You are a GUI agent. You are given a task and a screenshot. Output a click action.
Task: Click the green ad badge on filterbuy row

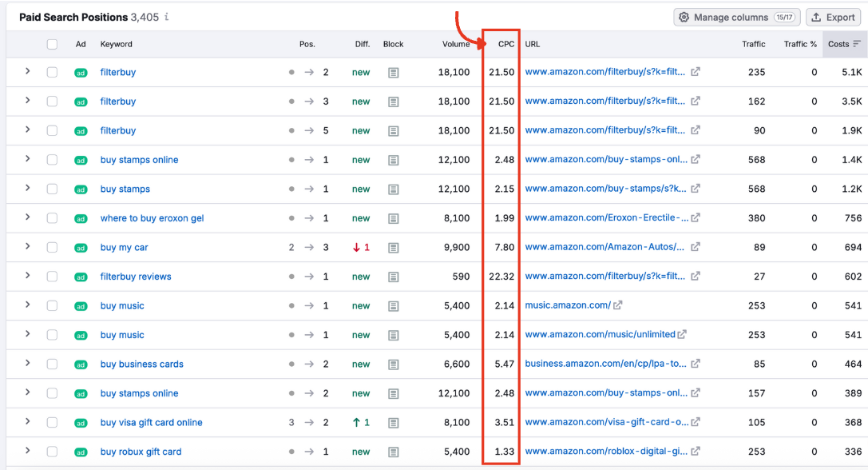80,72
